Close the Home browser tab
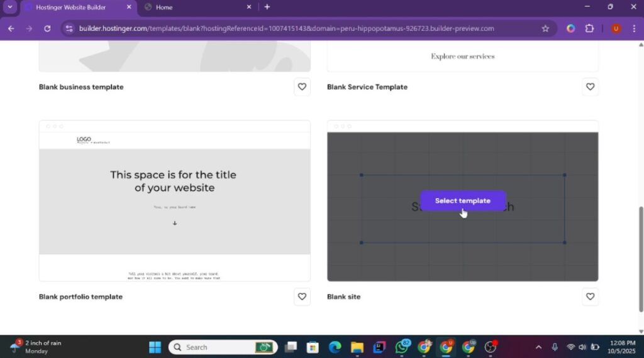644x358 pixels. coord(248,7)
